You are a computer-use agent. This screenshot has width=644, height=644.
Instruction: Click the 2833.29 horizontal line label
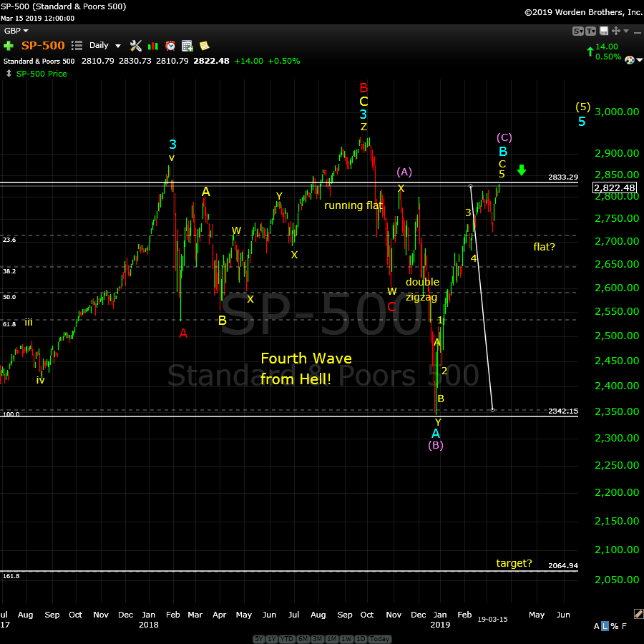point(563,177)
